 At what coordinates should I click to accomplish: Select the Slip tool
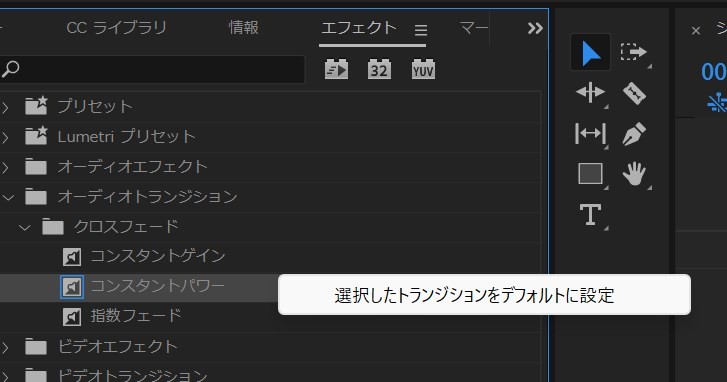590,134
